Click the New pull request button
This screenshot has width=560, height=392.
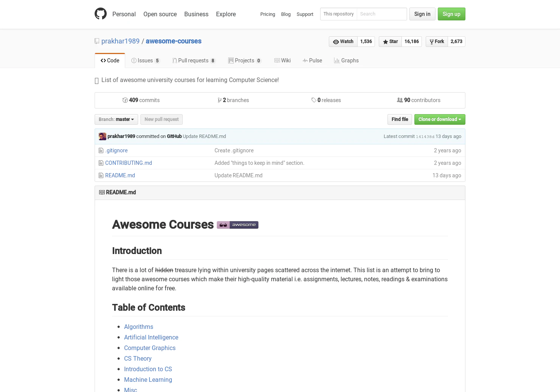click(x=162, y=119)
